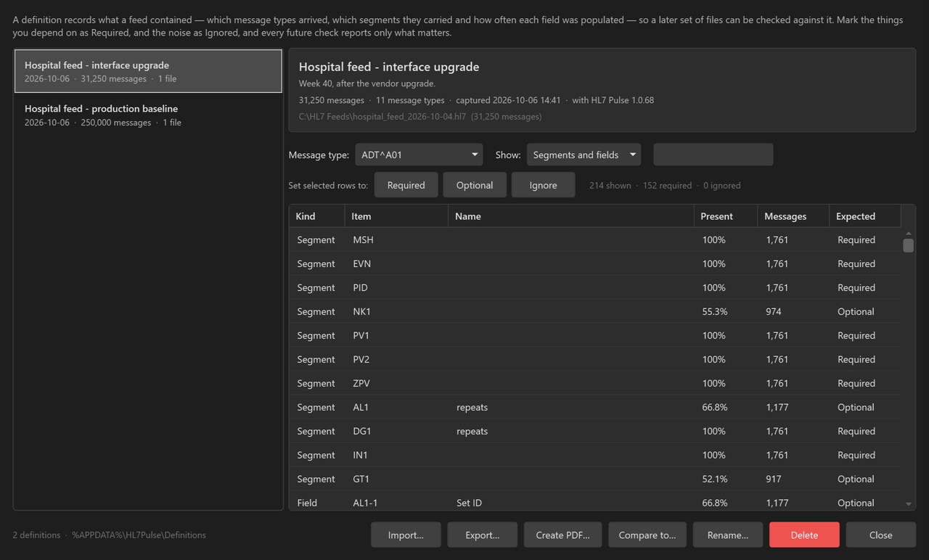Click the 214 shown count text

[x=610, y=185]
